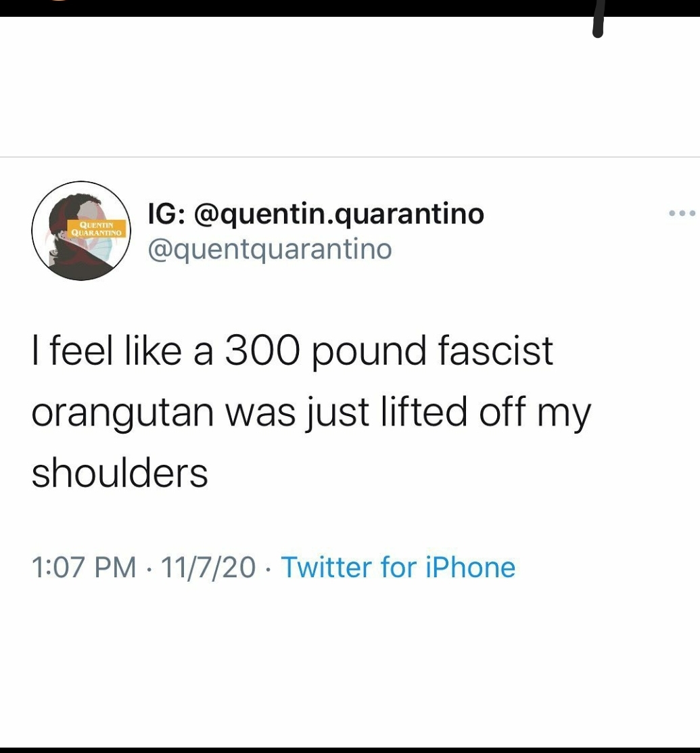
Task: Click the 11/7/20 date
Action: coord(208,567)
